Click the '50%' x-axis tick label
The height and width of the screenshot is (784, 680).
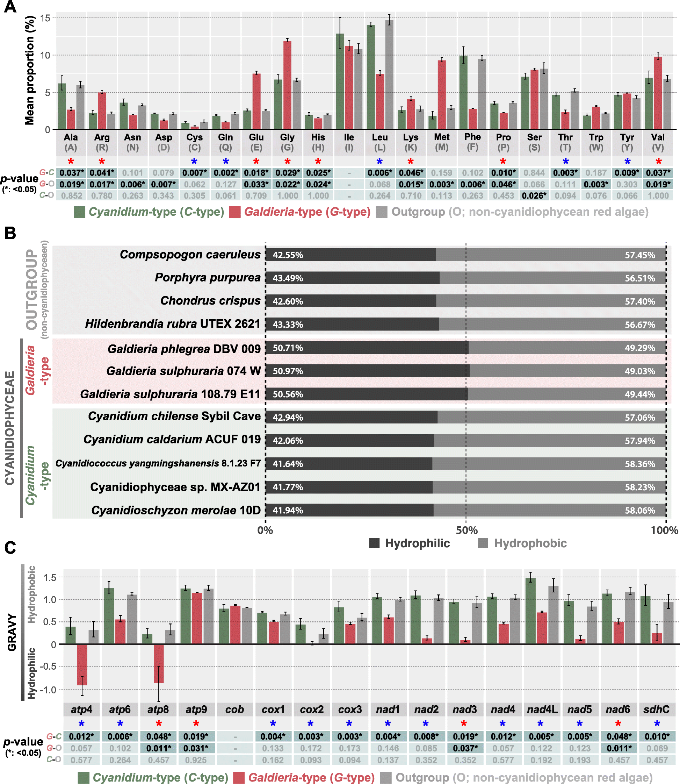[x=466, y=530]
